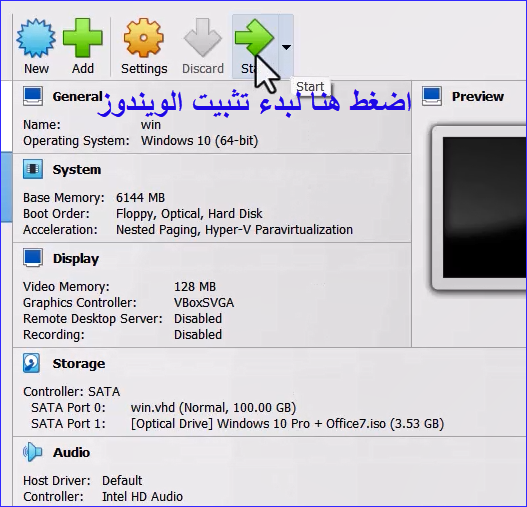Click the grayed-out Discard arrow icon
This screenshot has height=507, width=527.
(x=203, y=38)
